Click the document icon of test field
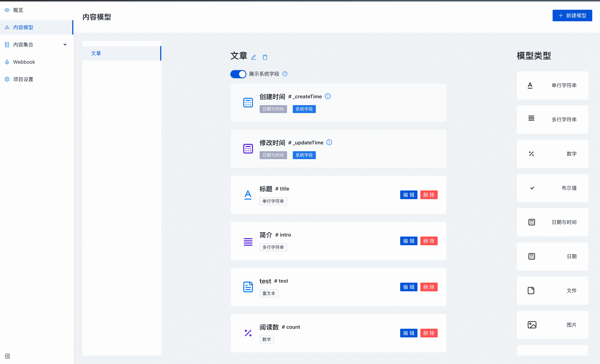600x364 pixels. [x=248, y=287]
